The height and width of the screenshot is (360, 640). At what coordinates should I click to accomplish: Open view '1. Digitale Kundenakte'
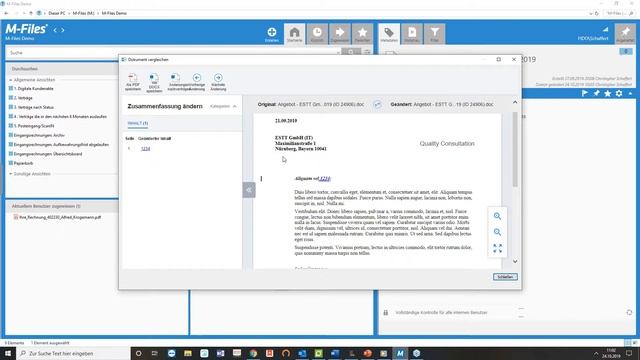coord(33,89)
